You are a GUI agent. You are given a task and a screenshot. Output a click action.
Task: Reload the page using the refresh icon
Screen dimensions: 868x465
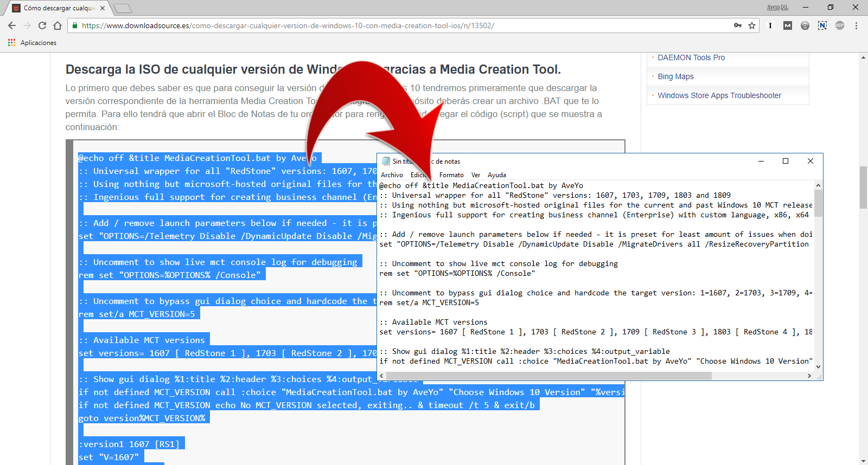coord(42,25)
